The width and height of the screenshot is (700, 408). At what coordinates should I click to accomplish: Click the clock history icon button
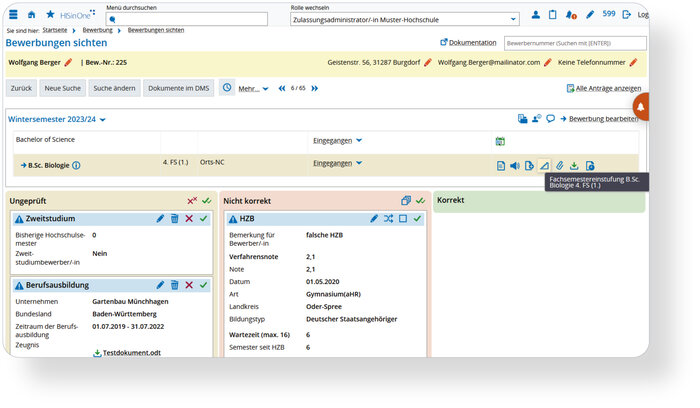click(x=227, y=88)
